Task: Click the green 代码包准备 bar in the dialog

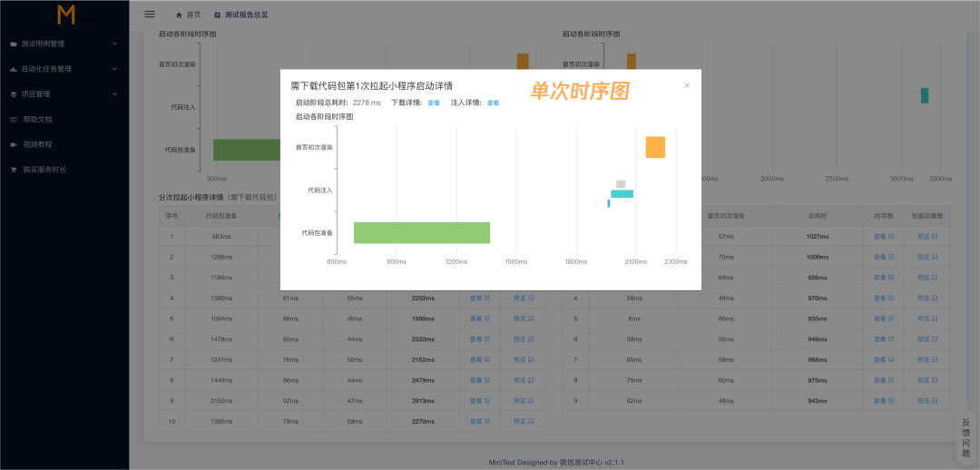Action: click(422, 232)
